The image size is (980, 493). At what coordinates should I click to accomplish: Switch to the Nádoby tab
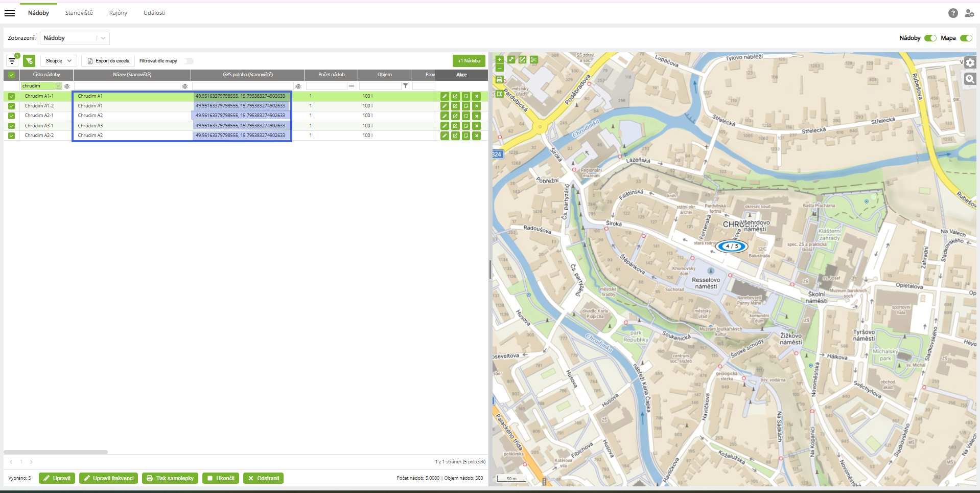click(39, 13)
